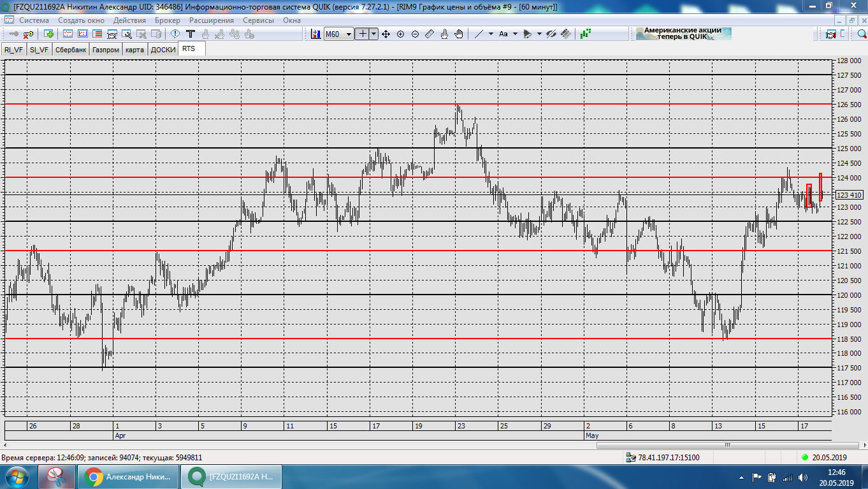Viewport: 868px width, 489px height.
Task: Click the eraser delete drawings icon
Action: click(x=566, y=34)
